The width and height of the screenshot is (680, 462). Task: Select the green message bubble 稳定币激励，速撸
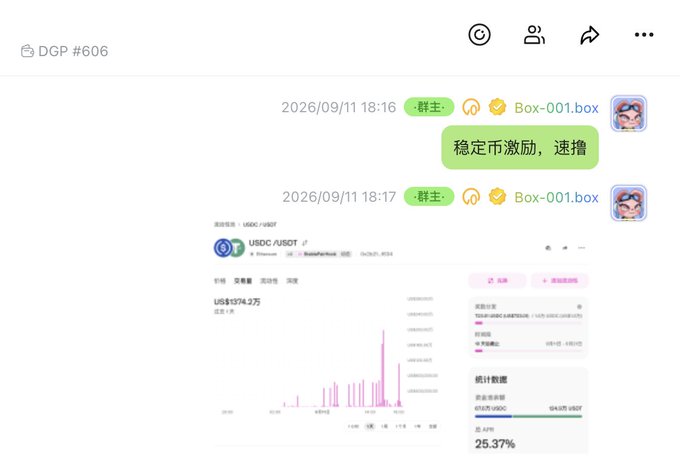pyautogui.click(x=520, y=147)
